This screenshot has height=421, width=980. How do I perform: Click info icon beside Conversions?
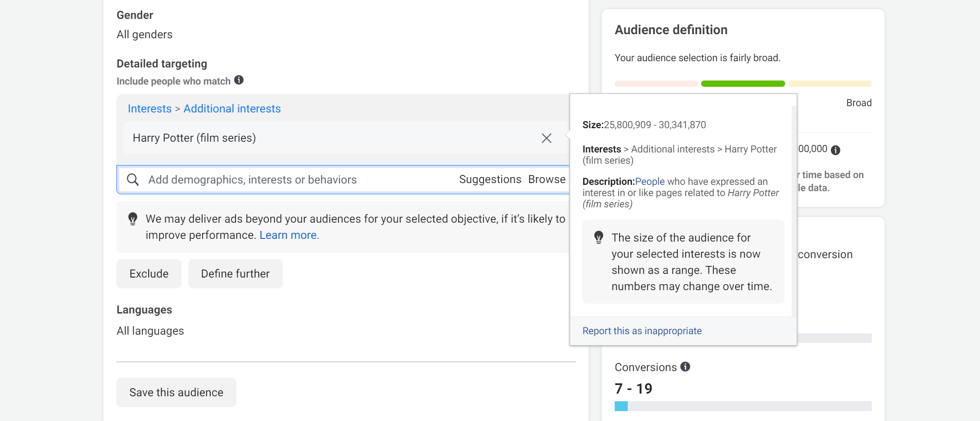coord(685,367)
